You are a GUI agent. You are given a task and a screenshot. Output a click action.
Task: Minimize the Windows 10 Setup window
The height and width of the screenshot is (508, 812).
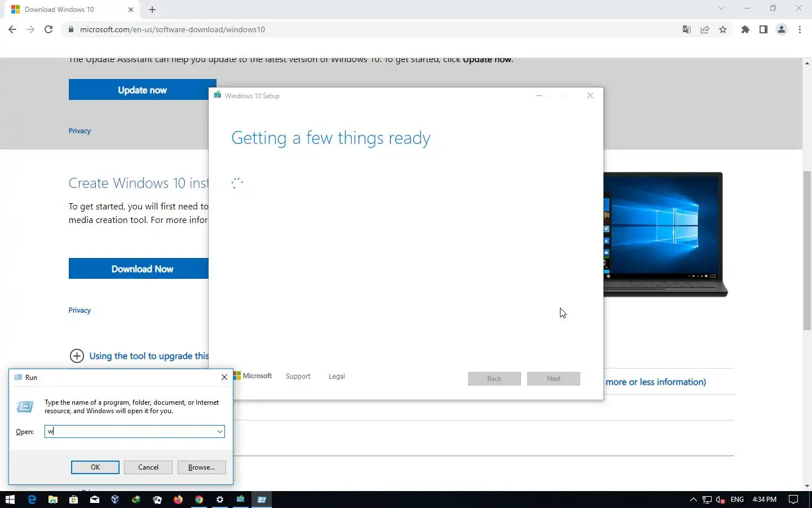coord(539,95)
